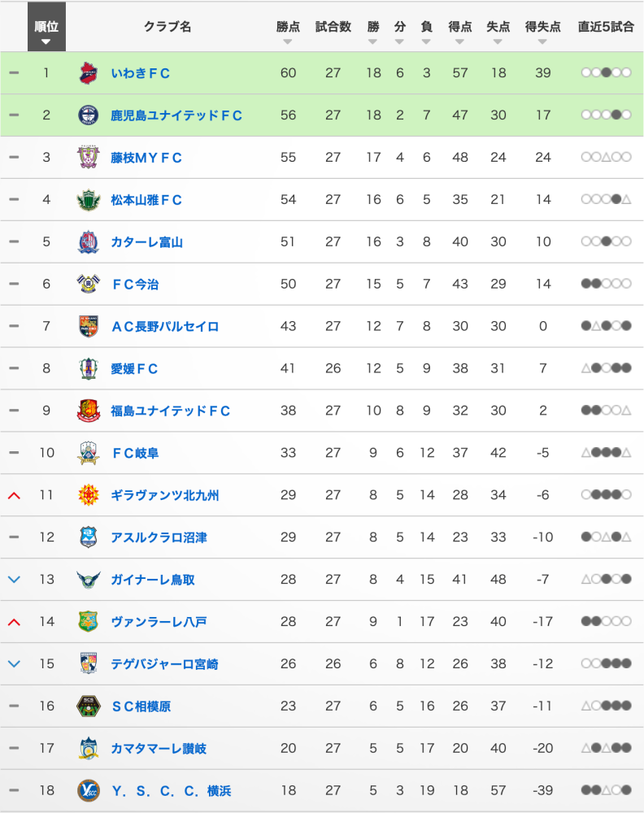Open the いわきFC club link
This screenshot has width=644, height=813.
coord(141,73)
